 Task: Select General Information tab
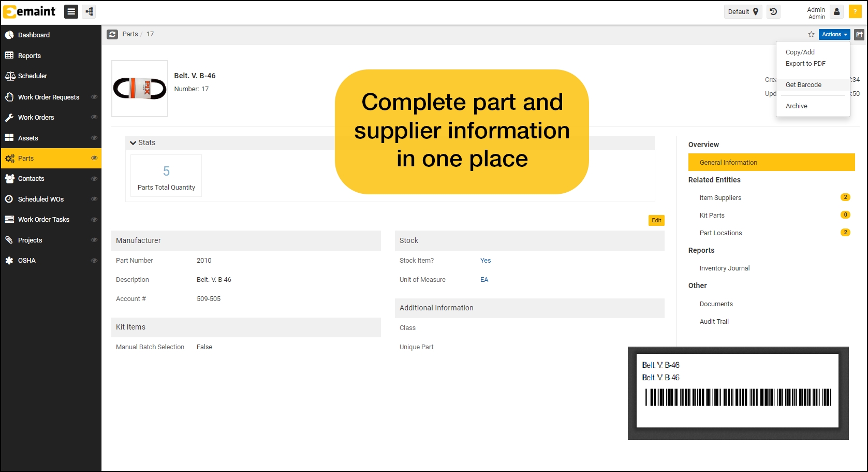click(771, 162)
